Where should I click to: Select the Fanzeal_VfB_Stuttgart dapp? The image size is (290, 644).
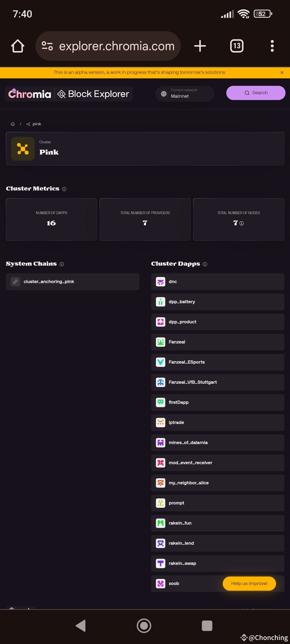tap(218, 382)
